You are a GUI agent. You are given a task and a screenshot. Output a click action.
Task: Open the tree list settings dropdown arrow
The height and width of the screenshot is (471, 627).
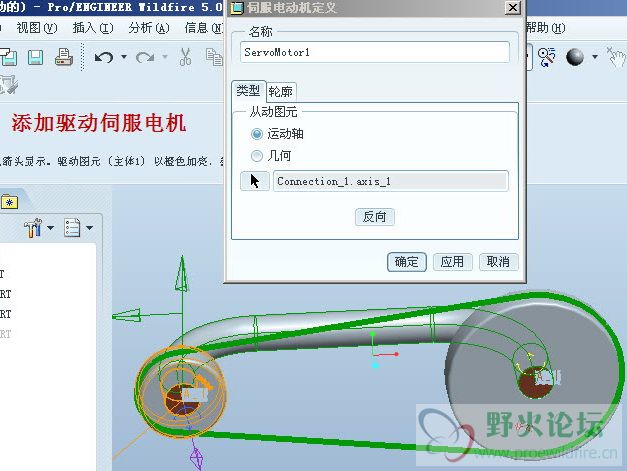[x=90, y=228]
